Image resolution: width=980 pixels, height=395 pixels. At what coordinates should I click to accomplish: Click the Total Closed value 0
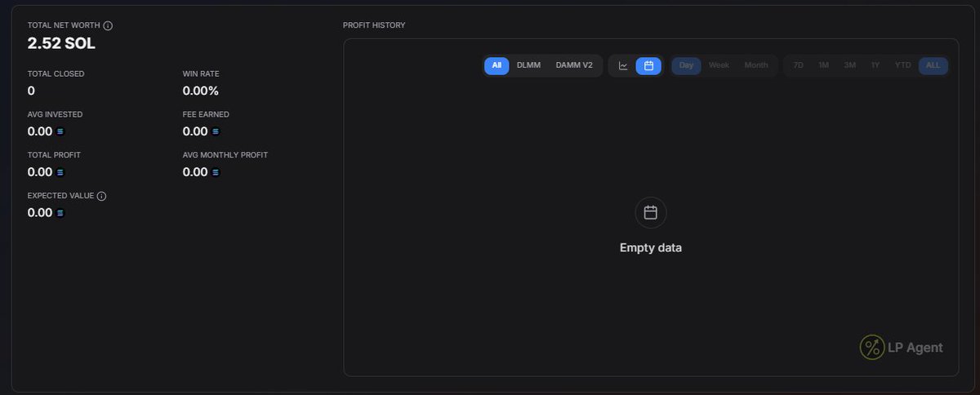click(31, 91)
